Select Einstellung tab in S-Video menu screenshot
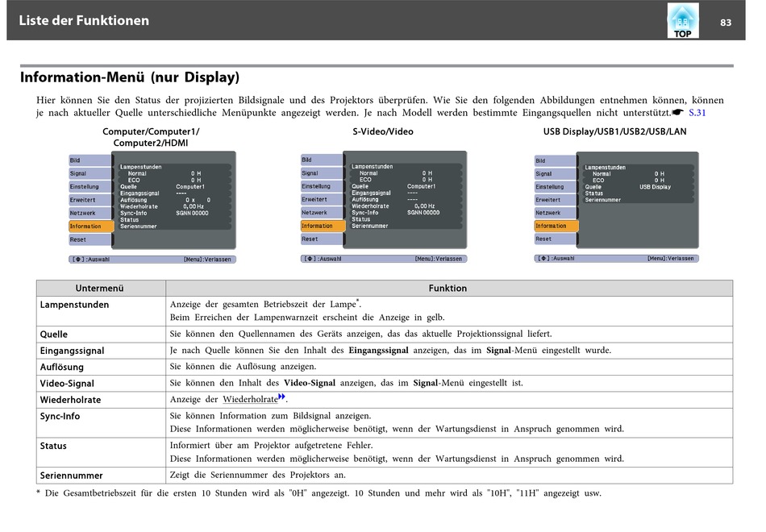The height and width of the screenshot is (532, 766). (322, 186)
